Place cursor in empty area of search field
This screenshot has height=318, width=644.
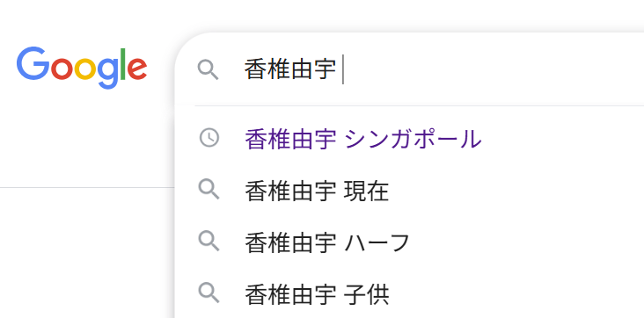[x=493, y=69]
